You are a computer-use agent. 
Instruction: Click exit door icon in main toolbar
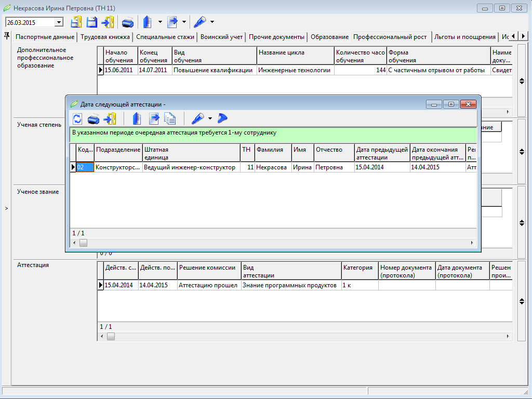pos(108,22)
